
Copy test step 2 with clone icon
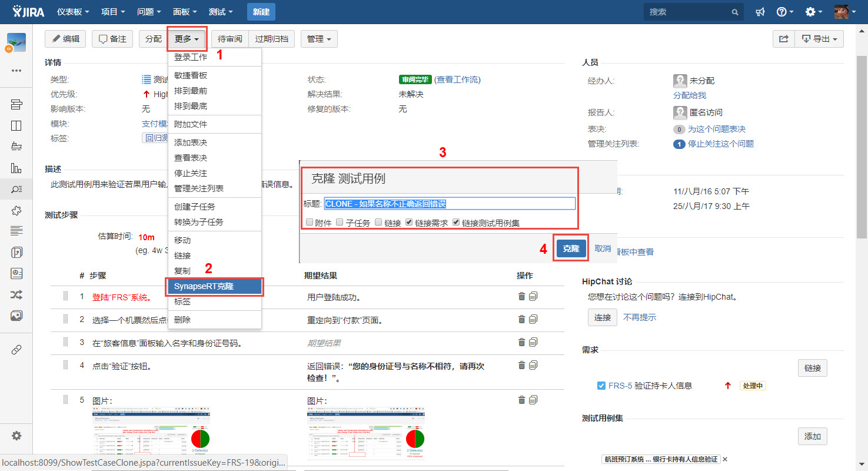click(533, 319)
